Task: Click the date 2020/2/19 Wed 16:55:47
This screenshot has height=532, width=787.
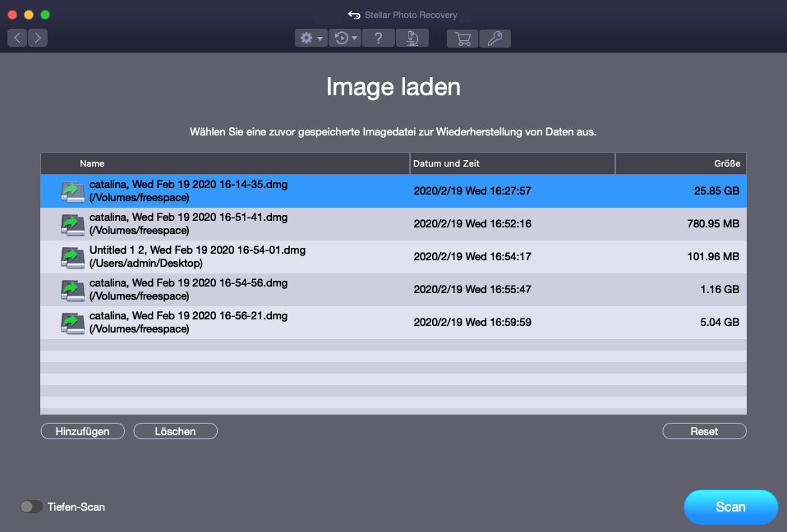Action: [472, 289]
